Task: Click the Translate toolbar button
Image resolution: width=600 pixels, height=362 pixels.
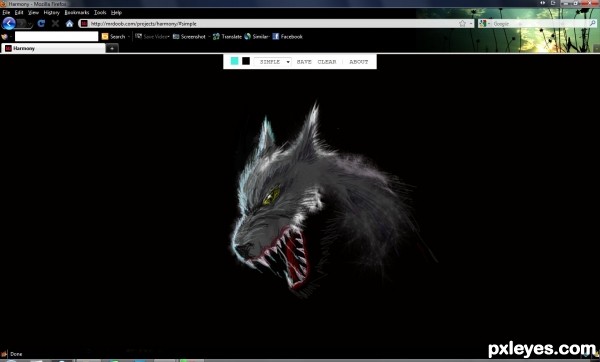Action: tap(227, 36)
